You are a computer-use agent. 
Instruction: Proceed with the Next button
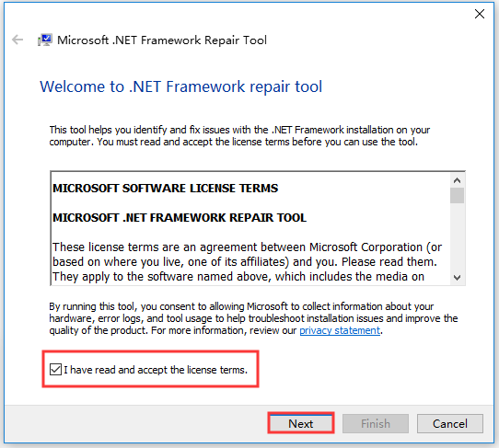tap(301, 423)
